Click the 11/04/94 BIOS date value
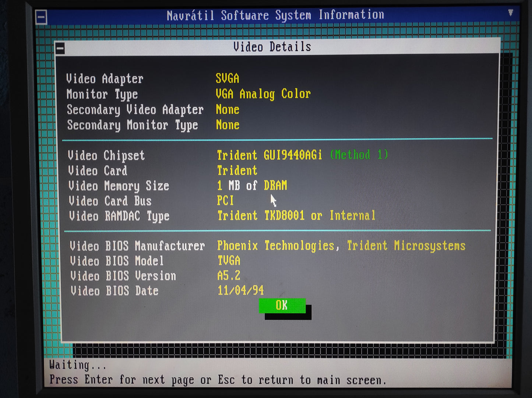 point(240,290)
